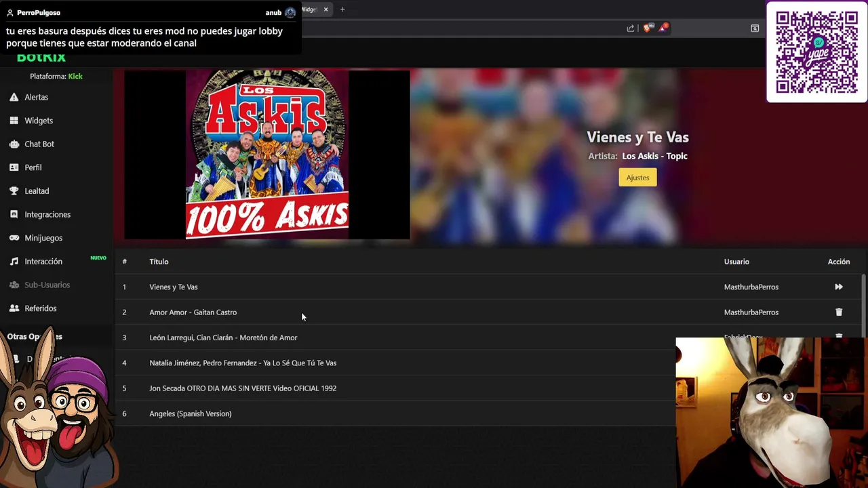868x488 pixels.
Task: Delete Amor Amor - Gaitan Castro from queue
Action: pos(839,312)
